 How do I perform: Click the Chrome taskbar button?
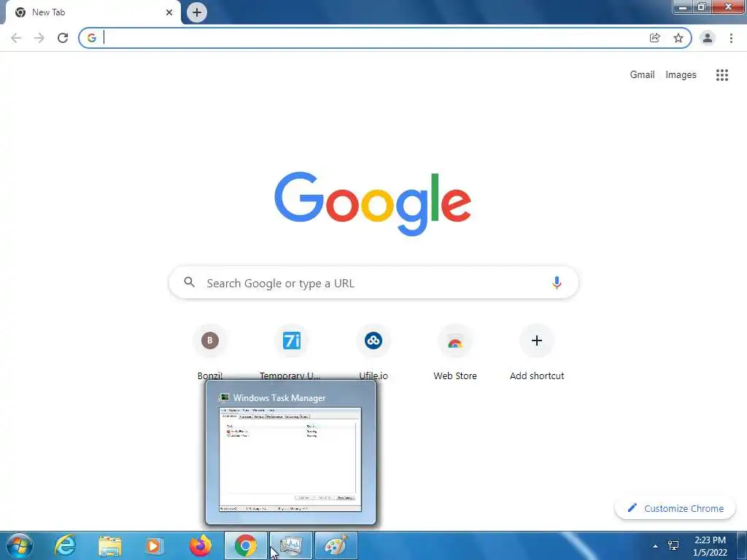point(245,545)
